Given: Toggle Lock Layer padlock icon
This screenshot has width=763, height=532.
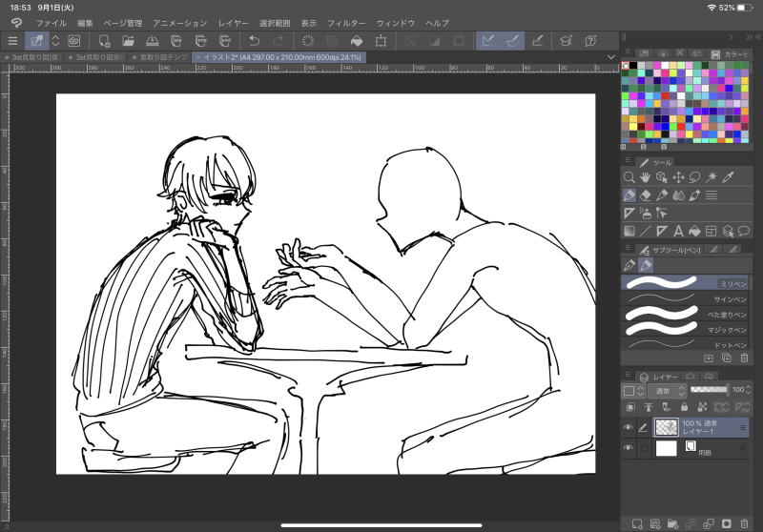Looking at the screenshot, I should (684, 407).
